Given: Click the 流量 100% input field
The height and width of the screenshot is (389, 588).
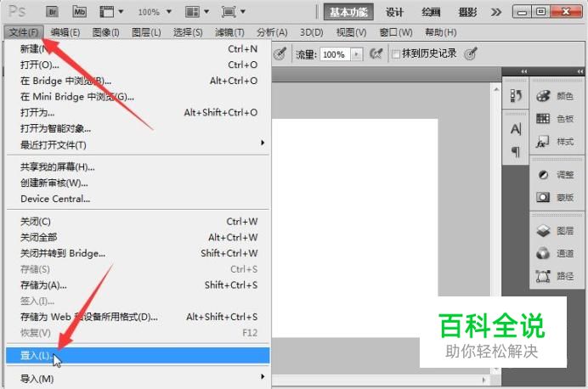Looking at the screenshot, I should click(x=335, y=54).
